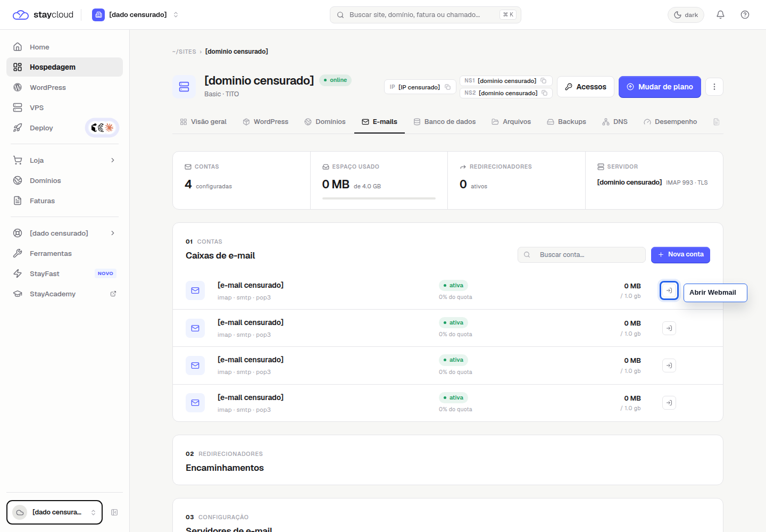766x532 pixels.
Task: Open VPS in sidebar
Action: (64, 107)
